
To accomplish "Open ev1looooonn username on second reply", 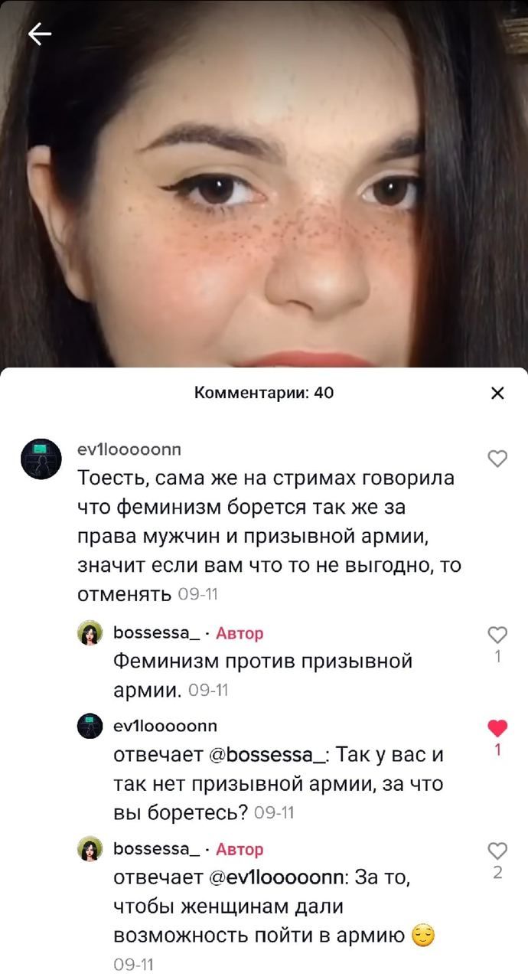I will pos(165,725).
